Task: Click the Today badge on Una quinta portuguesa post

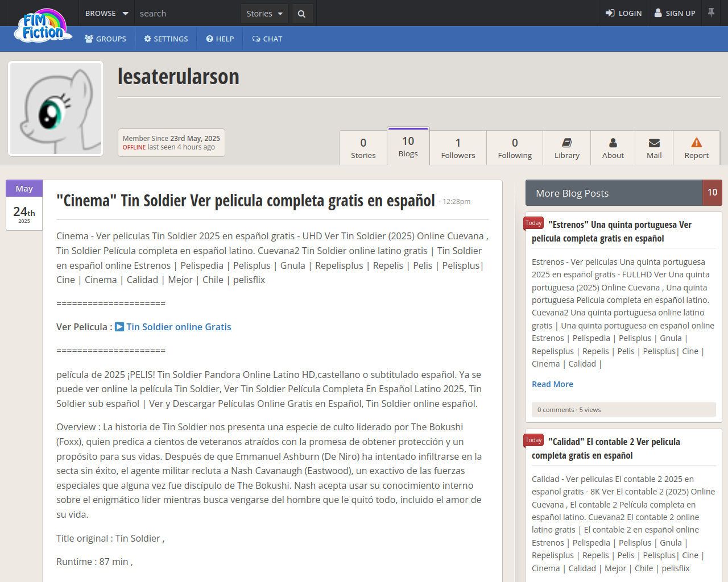Action: (x=533, y=223)
